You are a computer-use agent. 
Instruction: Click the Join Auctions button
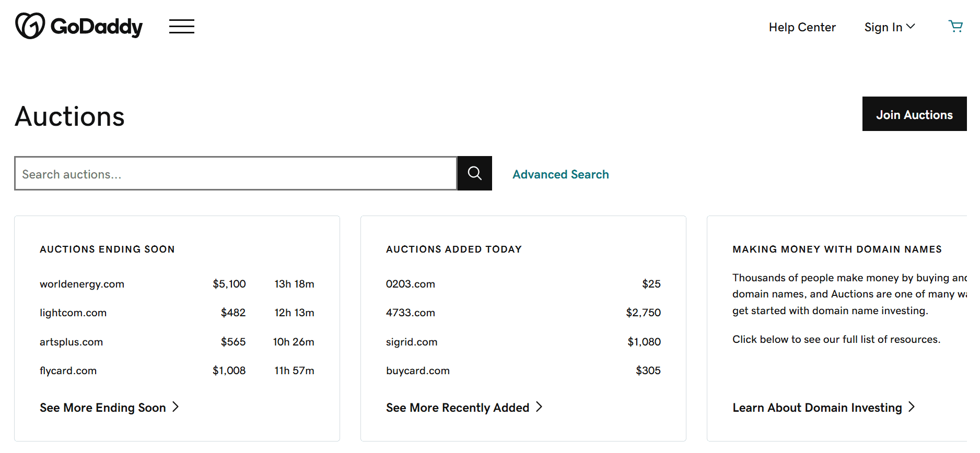pos(914,114)
